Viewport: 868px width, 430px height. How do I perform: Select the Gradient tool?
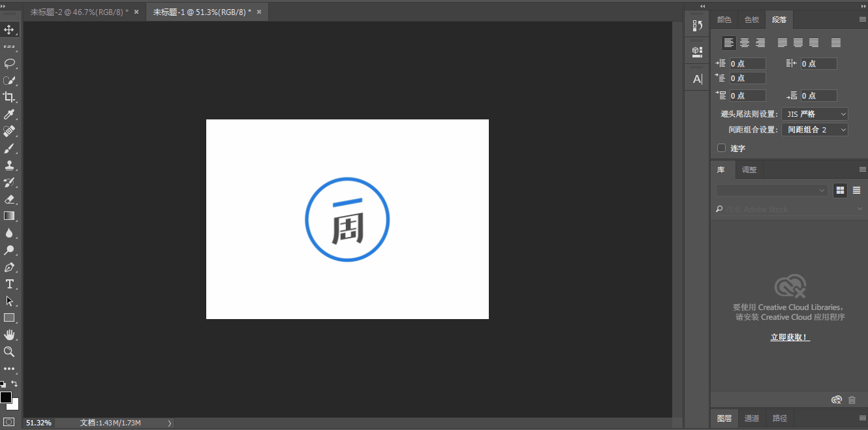(x=9, y=216)
